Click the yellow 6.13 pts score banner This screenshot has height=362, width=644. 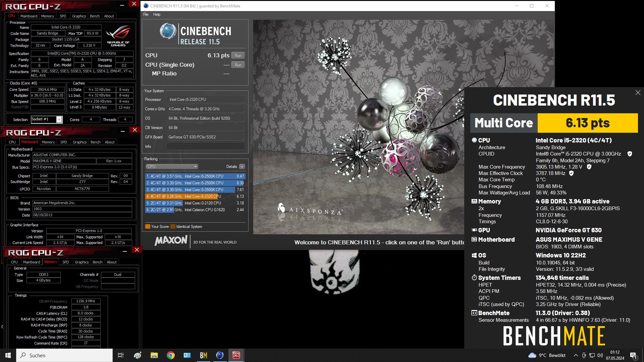(588, 123)
